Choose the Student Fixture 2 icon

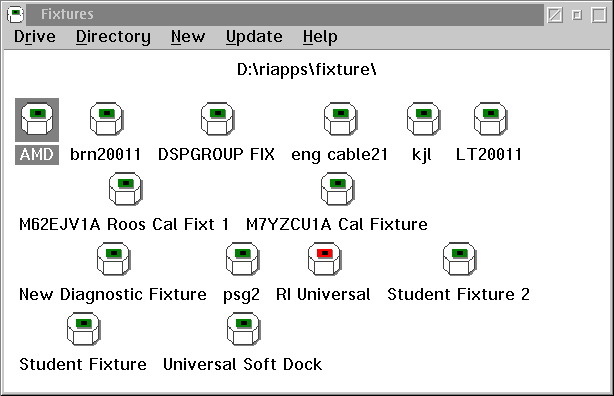459,259
